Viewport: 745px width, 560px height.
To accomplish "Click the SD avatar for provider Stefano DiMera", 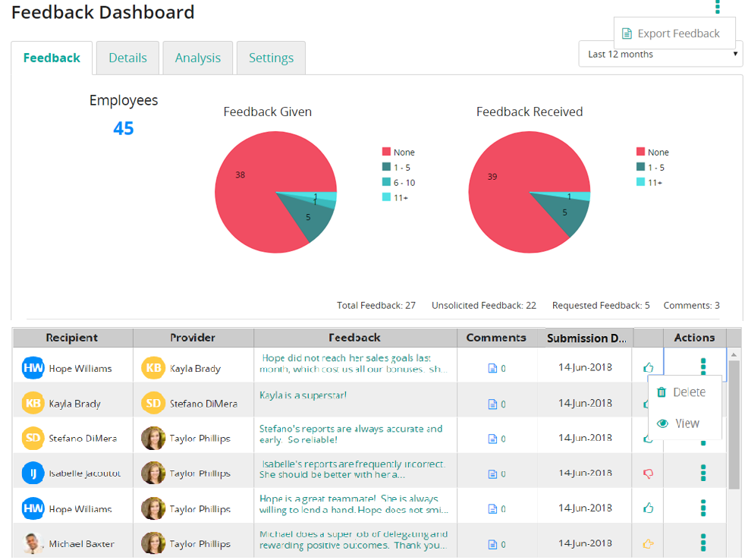I will tap(153, 403).
